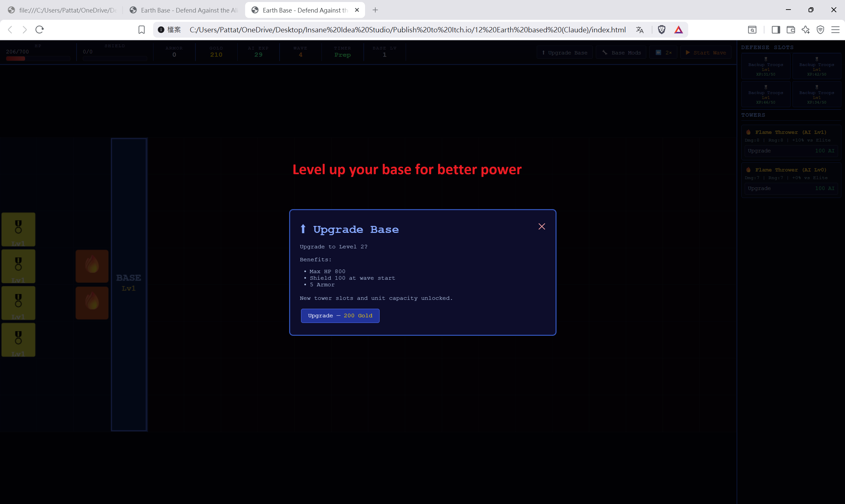845x504 pixels.
Task: Click the Shield bar 0/0
Action: [115, 58]
